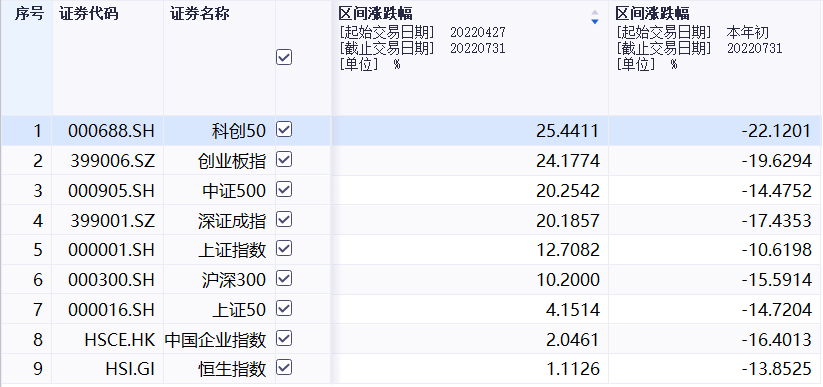
Task: Click value 4.1514
Action: [573, 310]
